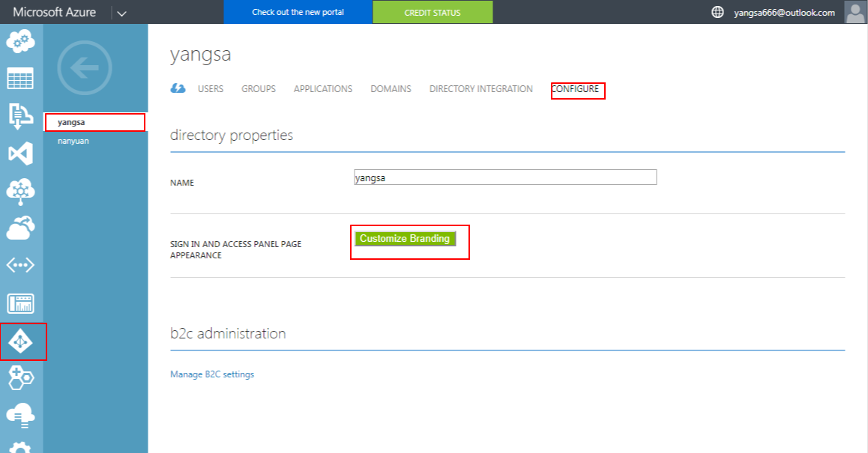This screenshot has width=868, height=453.
Task: Open user avatar in top right
Action: point(856,12)
